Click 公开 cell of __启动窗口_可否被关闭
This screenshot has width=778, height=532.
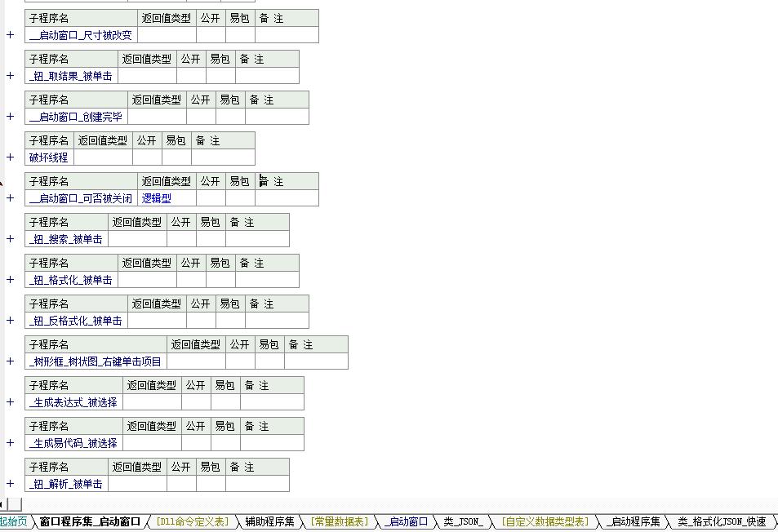click(211, 198)
